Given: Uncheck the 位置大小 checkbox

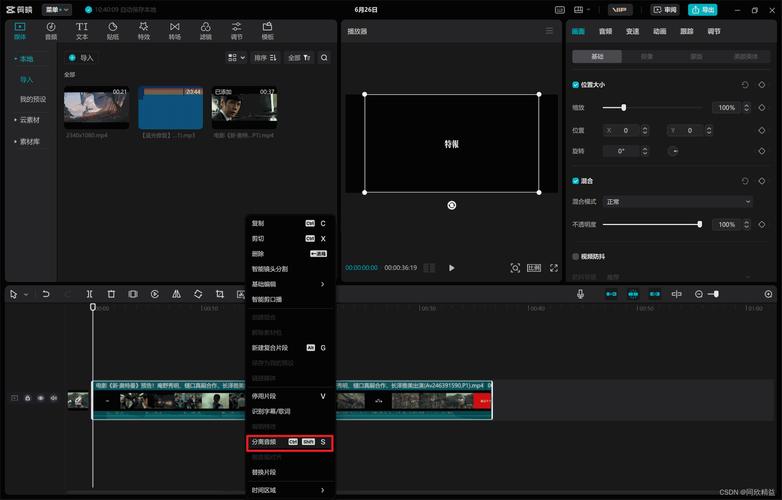Looking at the screenshot, I should [575, 85].
